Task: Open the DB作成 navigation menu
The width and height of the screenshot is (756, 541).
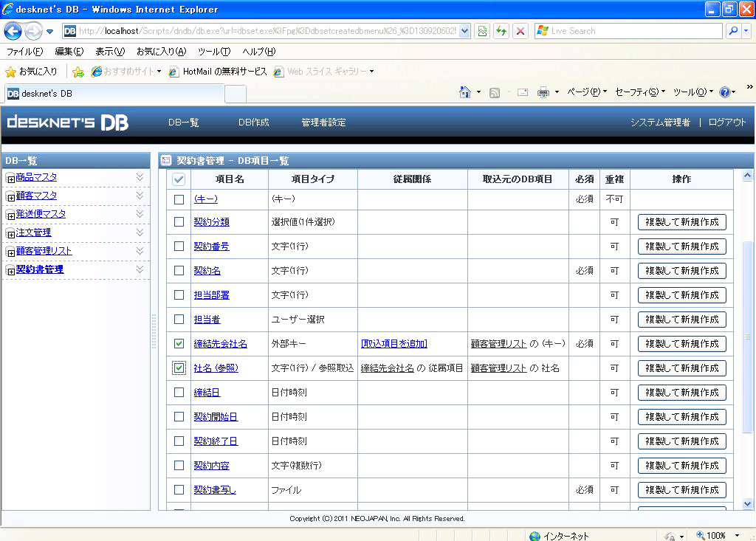Action: 253,123
